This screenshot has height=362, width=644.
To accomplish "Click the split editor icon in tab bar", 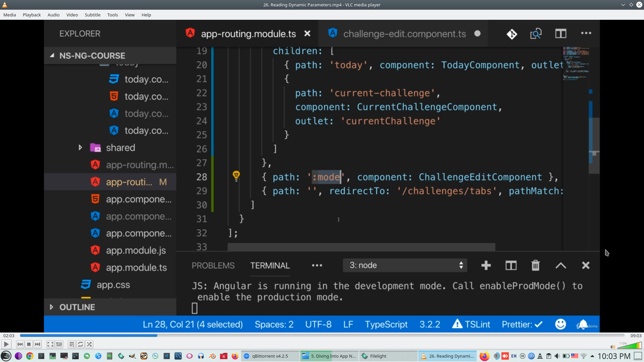I will click(x=560, y=34).
